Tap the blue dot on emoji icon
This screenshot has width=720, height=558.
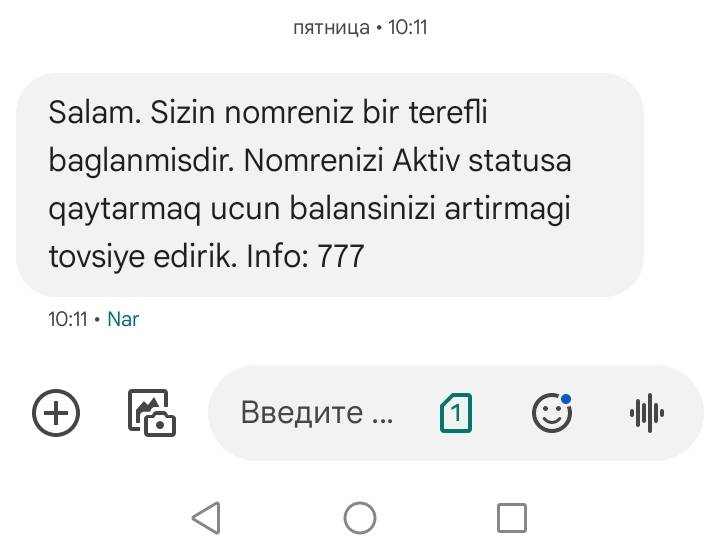coord(566,399)
